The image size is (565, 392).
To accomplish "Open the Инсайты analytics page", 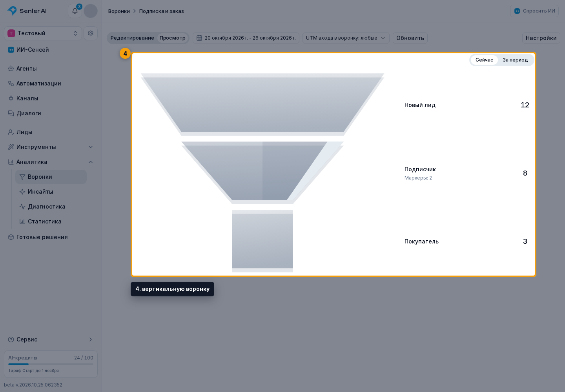I will (x=51, y=192).
